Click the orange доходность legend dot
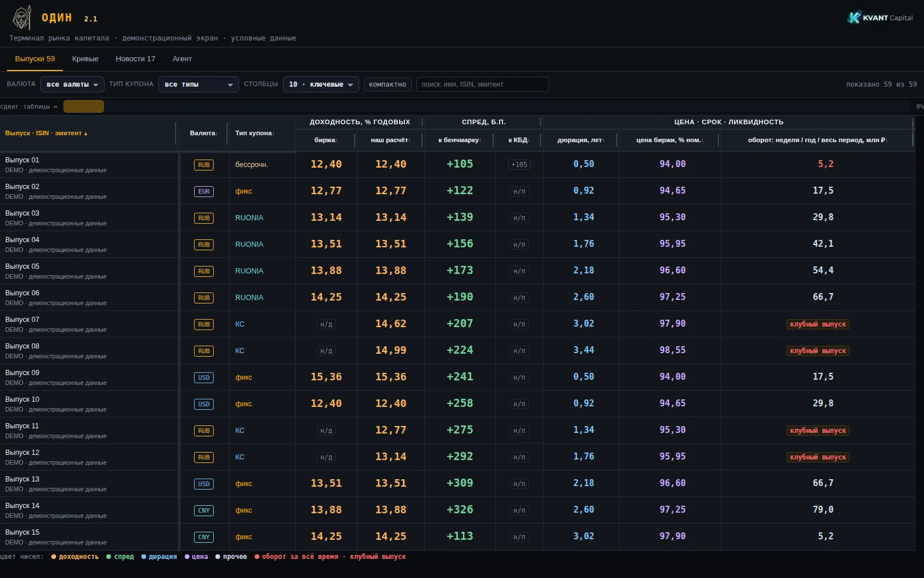Screen dimensions: 924x578 [x=54, y=557]
